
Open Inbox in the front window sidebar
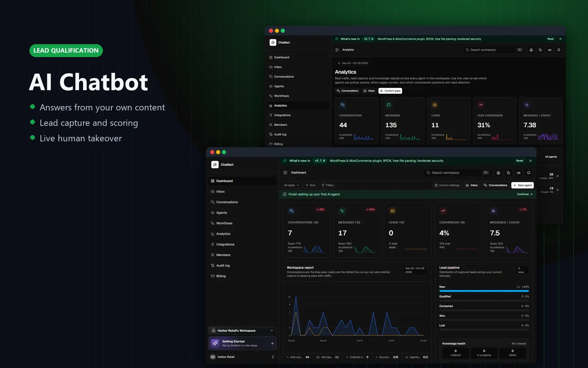point(242,192)
